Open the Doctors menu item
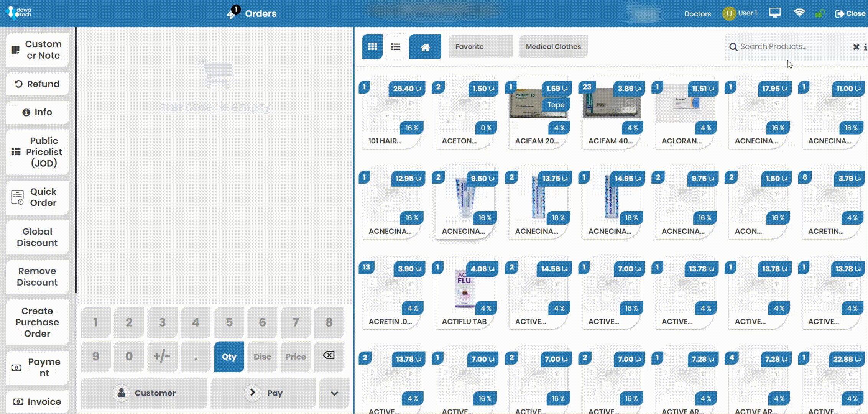 [697, 14]
